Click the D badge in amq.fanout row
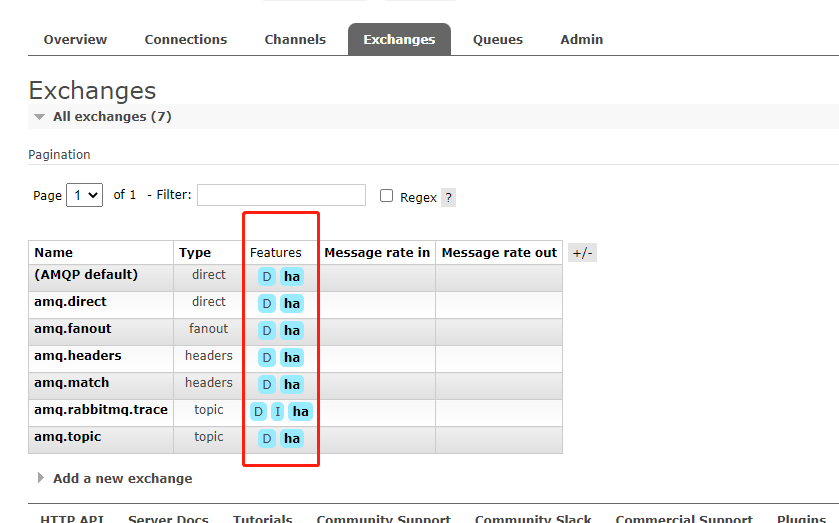The width and height of the screenshot is (839, 523). pyautogui.click(x=266, y=330)
